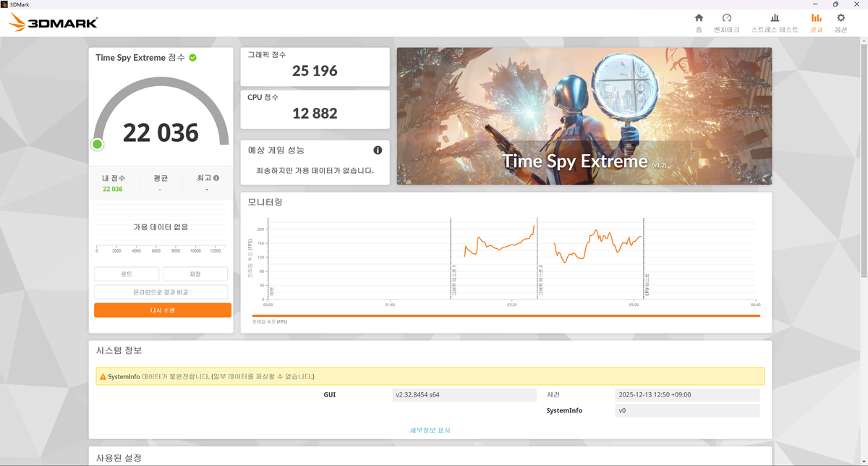Click the 로드 button
Viewport: 868px width, 466px height.
[x=127, y=274]
